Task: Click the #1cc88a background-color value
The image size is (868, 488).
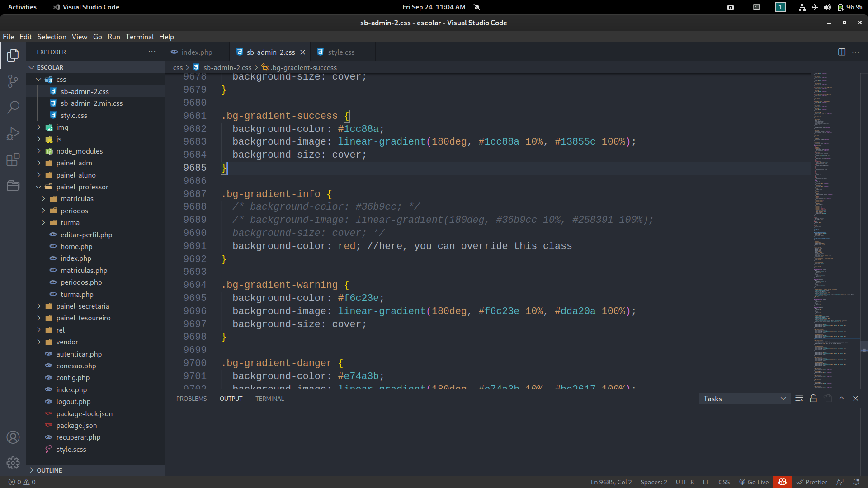Action: (x=358, y=129)
